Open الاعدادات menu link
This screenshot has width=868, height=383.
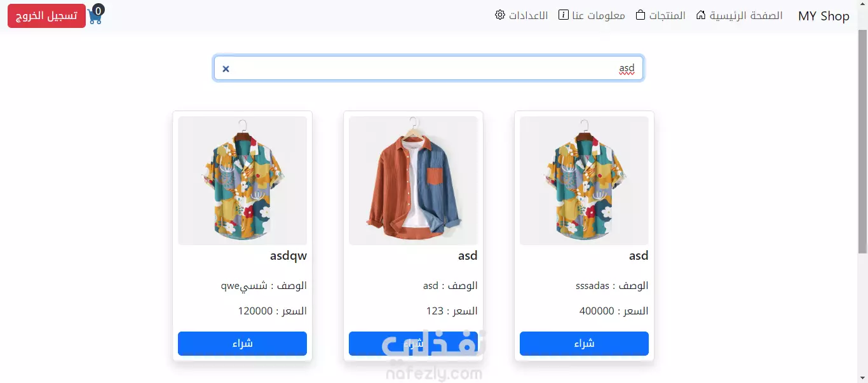[x=529, y=15]
